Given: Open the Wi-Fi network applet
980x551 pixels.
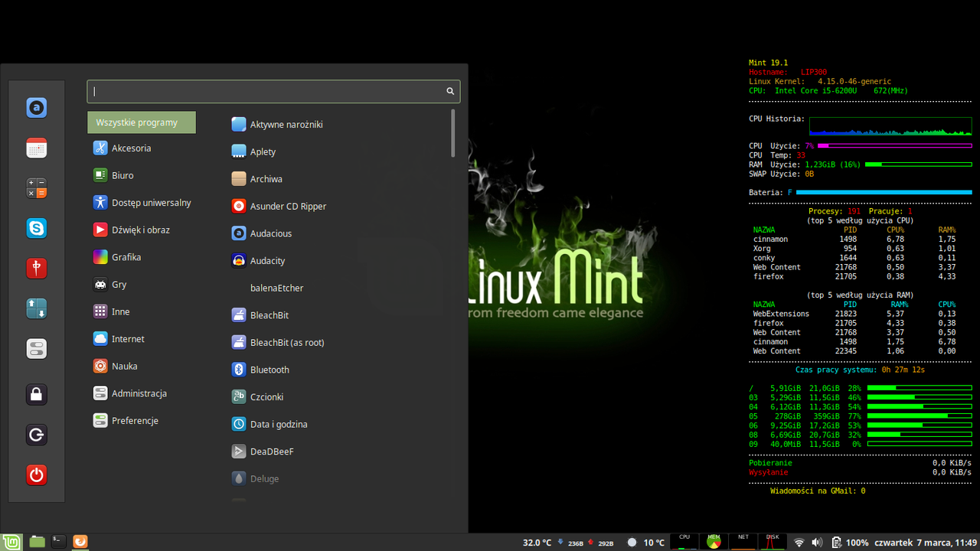Looking at the screenshot, I should tap(799, 543).
